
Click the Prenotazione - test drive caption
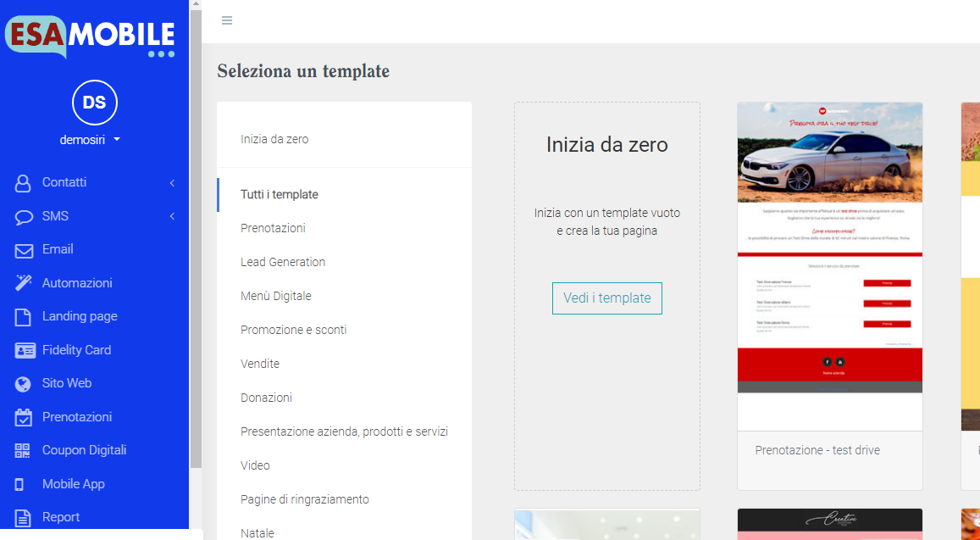click(817, 450)
